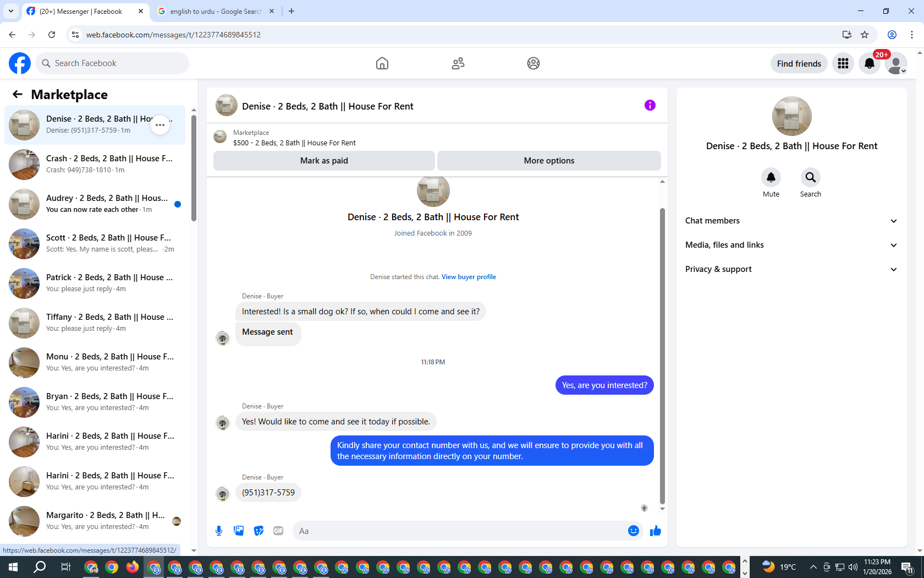The height and width of the screenshot is (578, 924).
Task: Click the More options button
Action: tap(549, 161)
